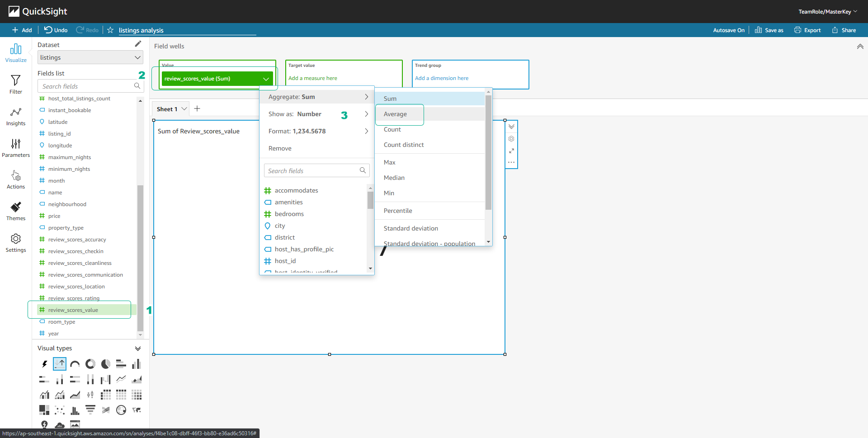Screen dimensions: 868x438
Task: Click Add in the top toolbar
Action: point(22,30)
